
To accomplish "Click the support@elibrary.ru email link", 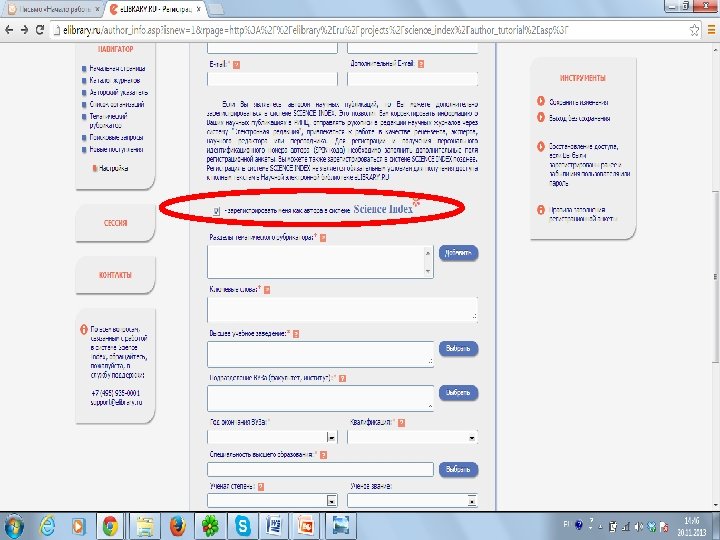I will (116, 402).
